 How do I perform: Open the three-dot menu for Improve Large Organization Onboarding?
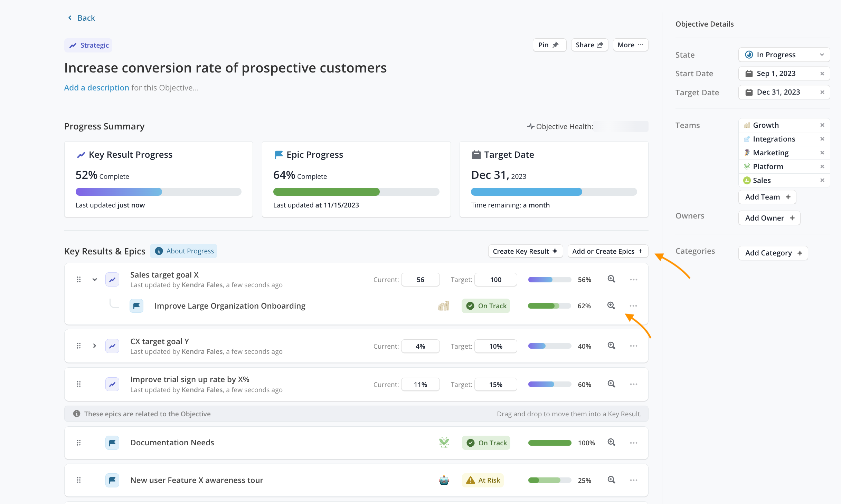click(633, 306)
